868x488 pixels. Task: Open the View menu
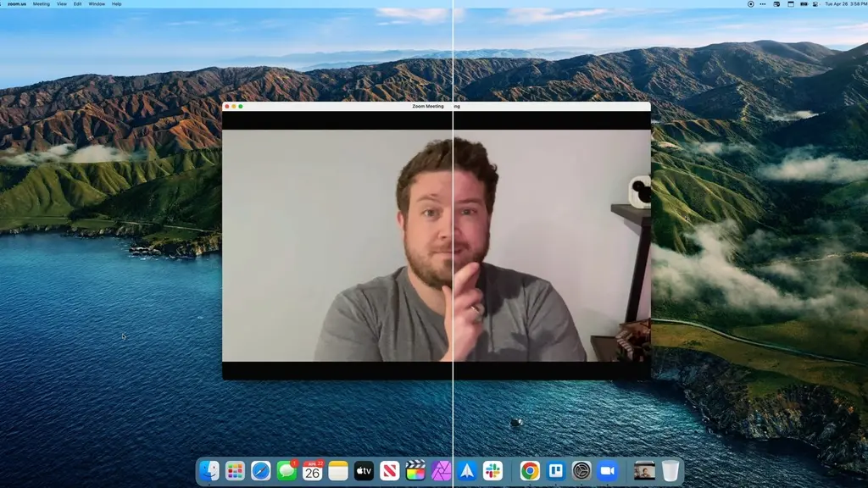pos(61,4)
